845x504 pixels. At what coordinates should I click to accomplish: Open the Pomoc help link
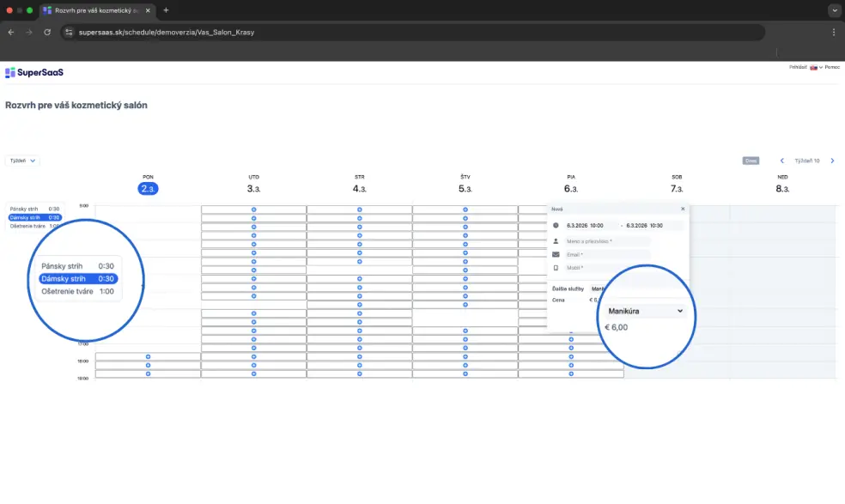tap(832, 67)
